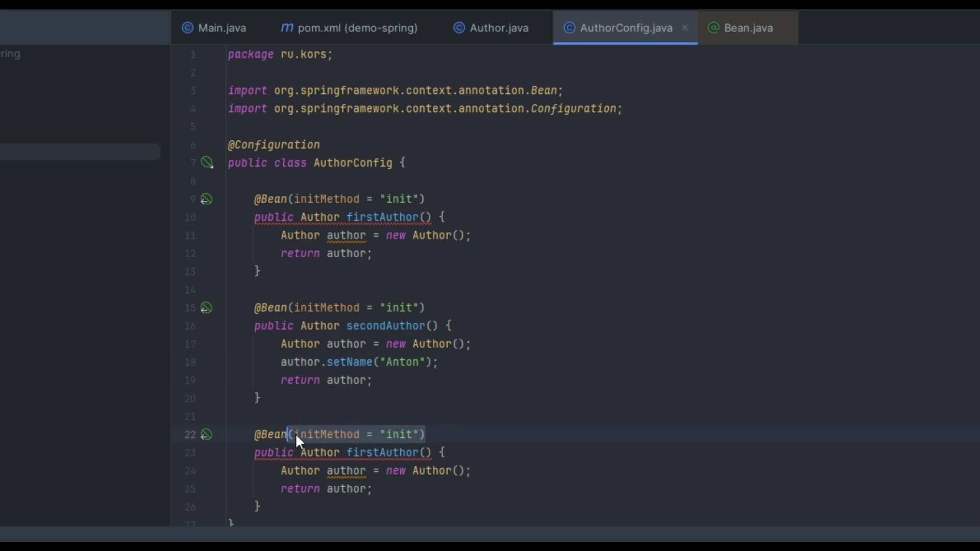This screenshot has height=551, width=980.
Task: Click the annotation.Bean import statement
Action: (395, 90)
